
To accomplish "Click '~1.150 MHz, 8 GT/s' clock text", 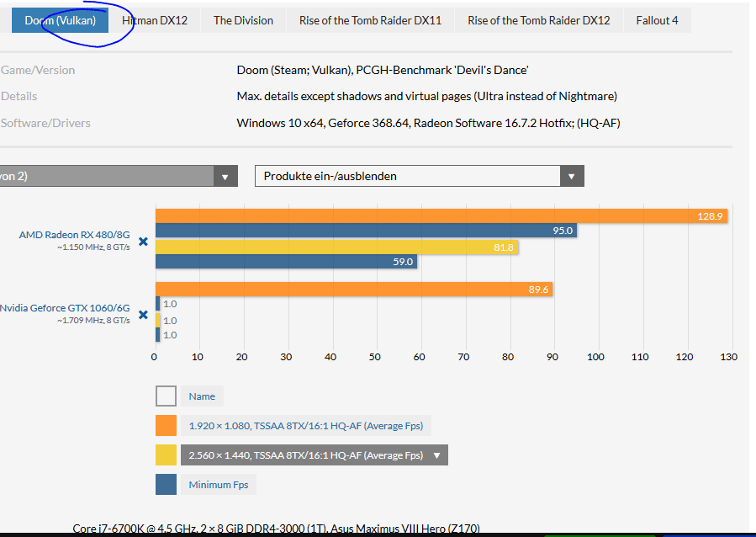I will click(x=93, y=247).
